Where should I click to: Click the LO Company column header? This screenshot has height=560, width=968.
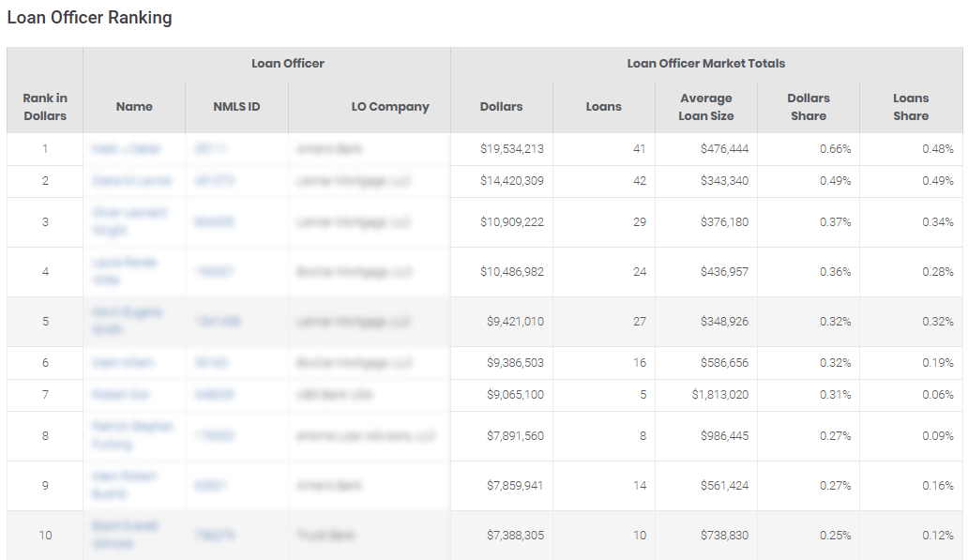point(390,107)
